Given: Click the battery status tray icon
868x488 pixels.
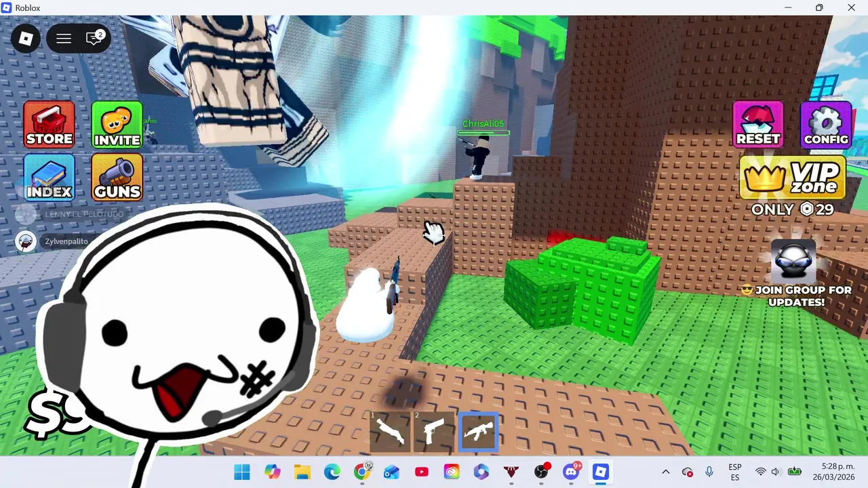Looking at the screenshot, I should [794, 472].
